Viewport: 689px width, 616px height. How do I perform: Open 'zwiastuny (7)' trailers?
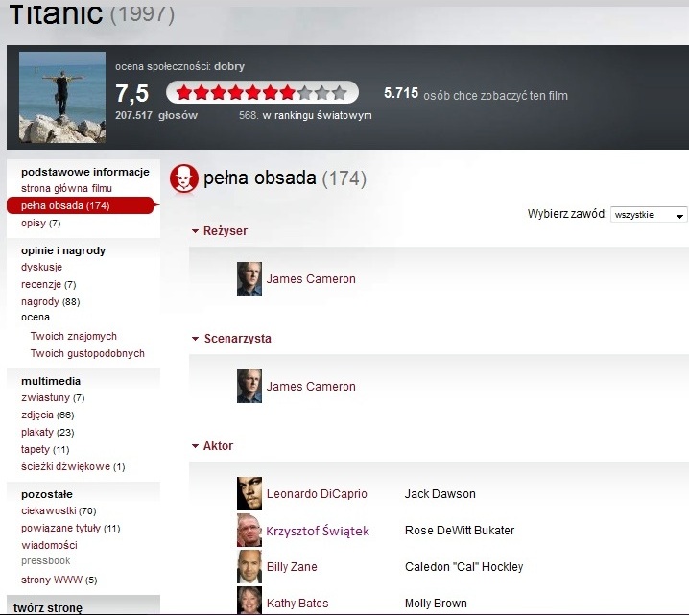tap(53, 398)
